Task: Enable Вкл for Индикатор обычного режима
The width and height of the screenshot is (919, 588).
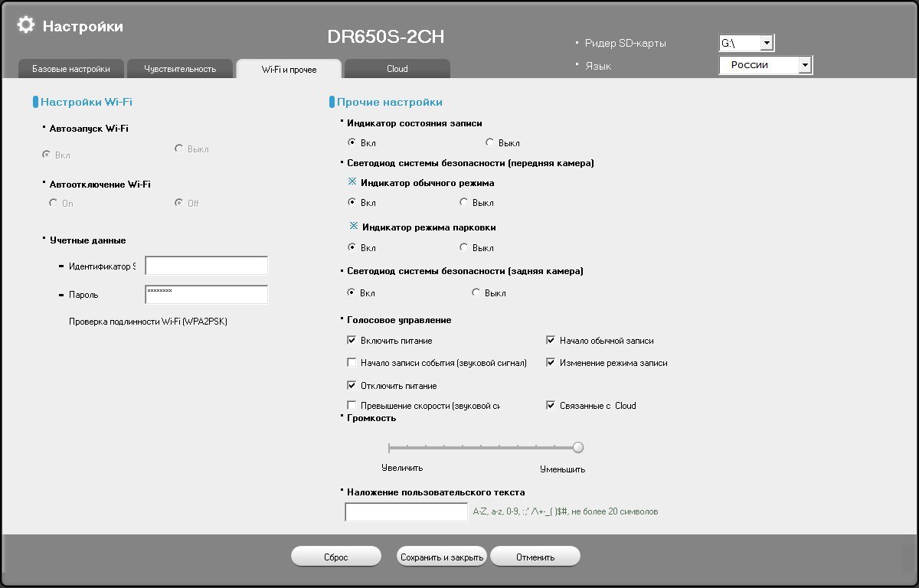Action: click(352, 203)
